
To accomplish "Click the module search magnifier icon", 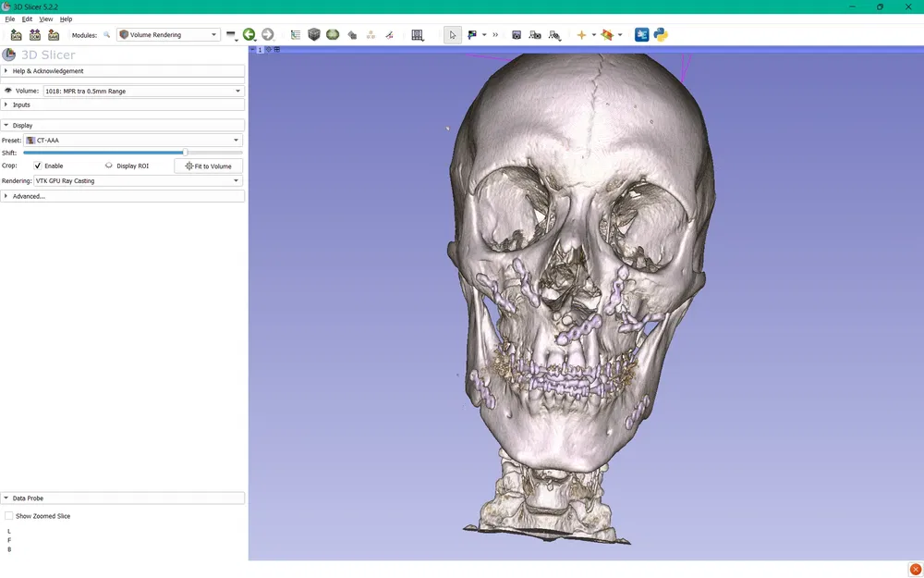I will point(107,35).
